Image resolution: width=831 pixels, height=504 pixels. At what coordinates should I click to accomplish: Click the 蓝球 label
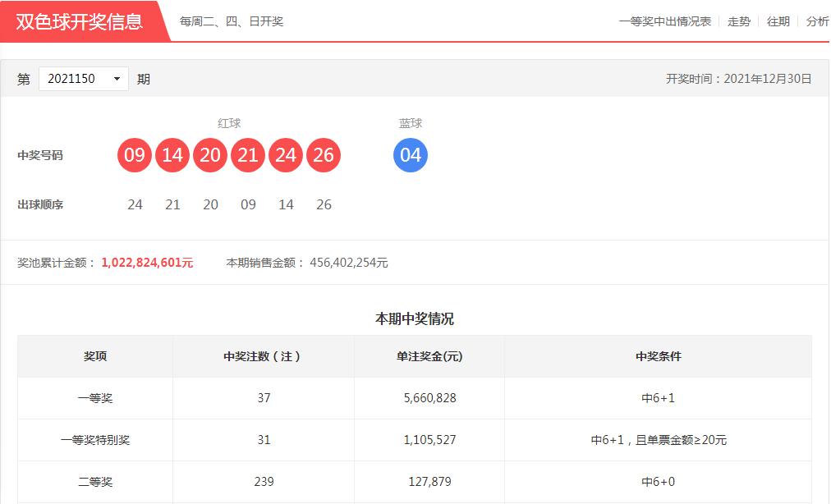tap(411, 123)
